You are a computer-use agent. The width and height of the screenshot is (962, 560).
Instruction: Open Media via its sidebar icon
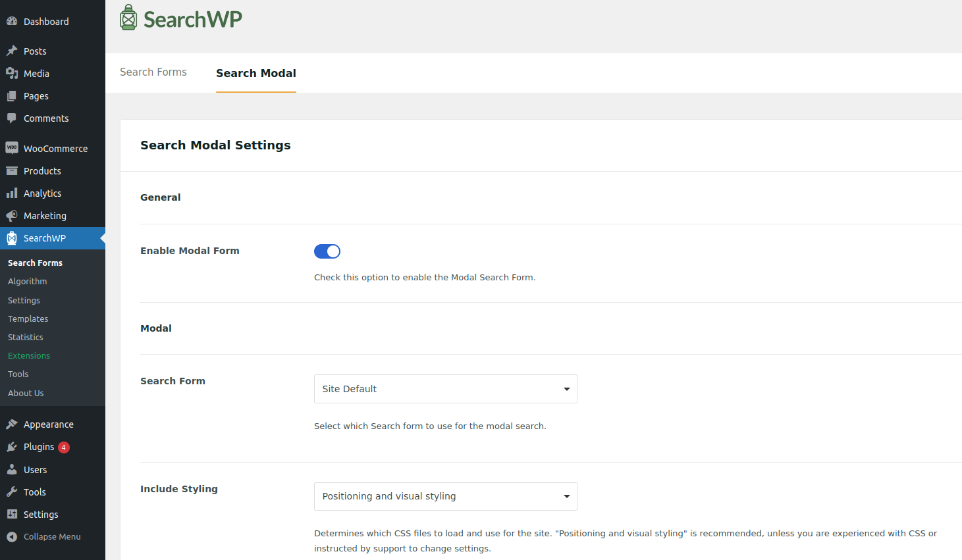pyautogui.click(x=12, y=74)
